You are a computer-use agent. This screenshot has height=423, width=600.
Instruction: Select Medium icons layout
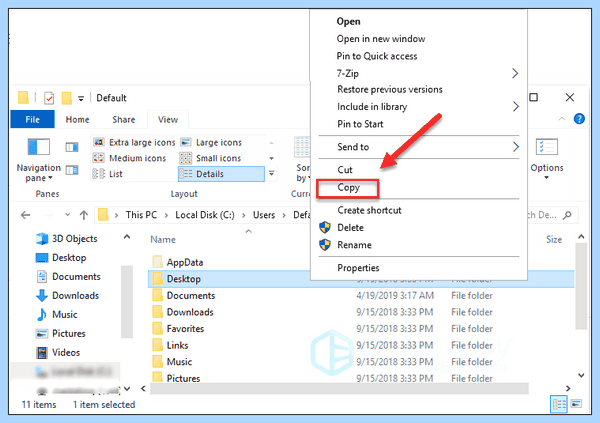point(129,158)
